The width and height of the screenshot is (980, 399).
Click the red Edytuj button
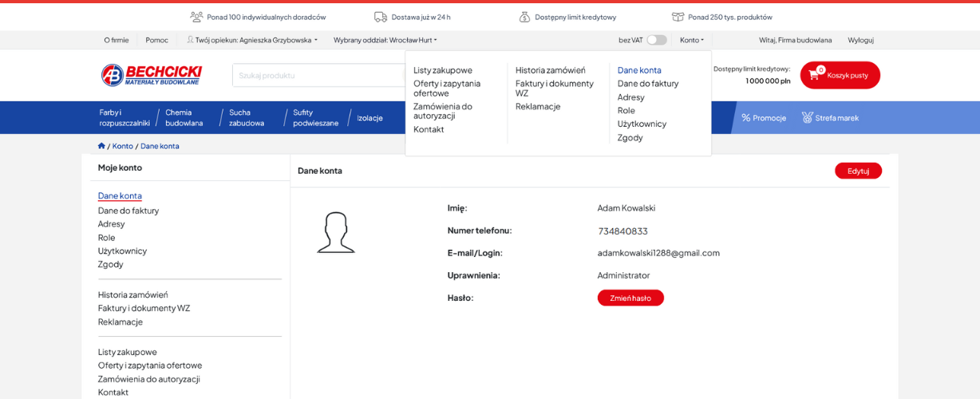(x=858, y=171)
